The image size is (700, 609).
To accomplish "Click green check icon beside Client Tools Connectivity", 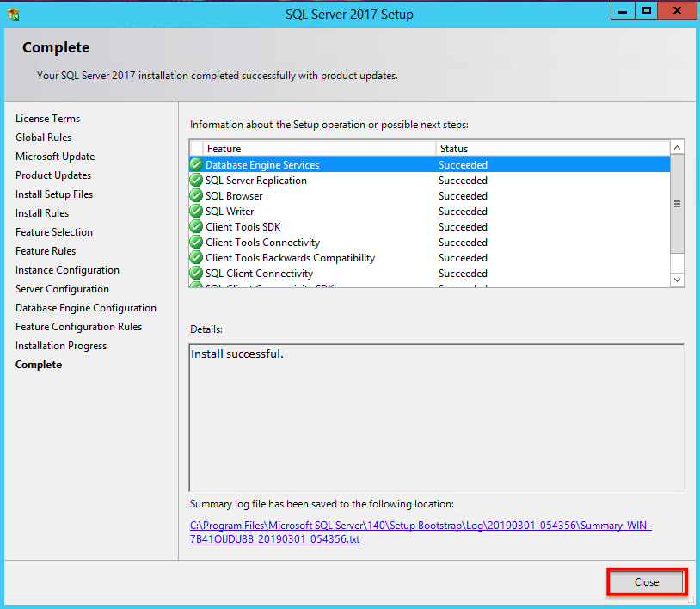I will click(196, 242).
